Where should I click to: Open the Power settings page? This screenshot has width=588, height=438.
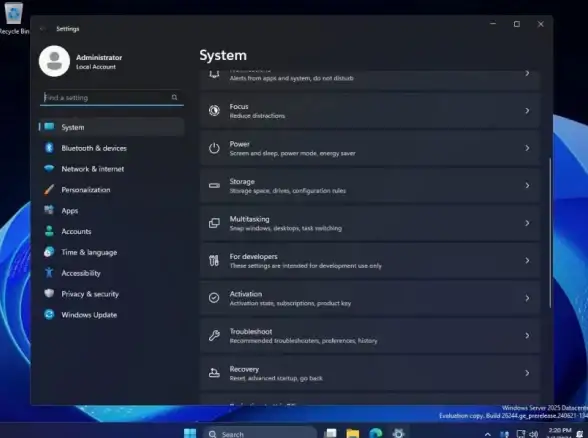pos(370,148)
